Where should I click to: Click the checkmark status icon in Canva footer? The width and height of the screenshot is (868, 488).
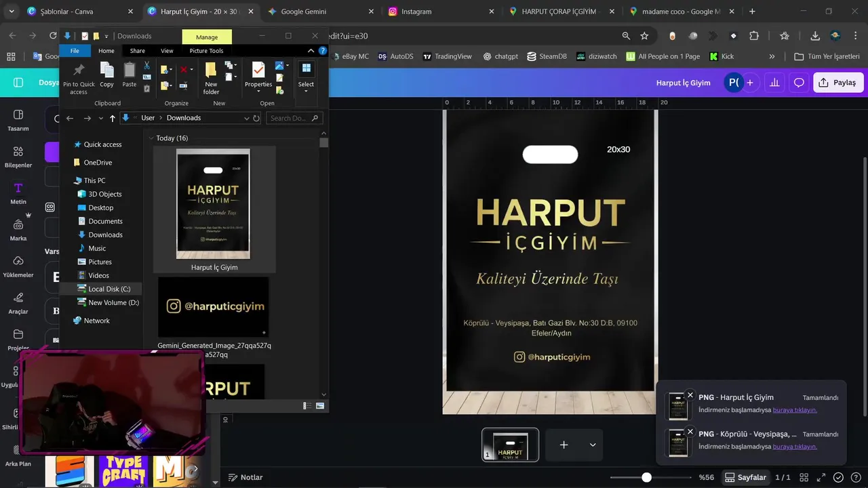pos(838,477)
